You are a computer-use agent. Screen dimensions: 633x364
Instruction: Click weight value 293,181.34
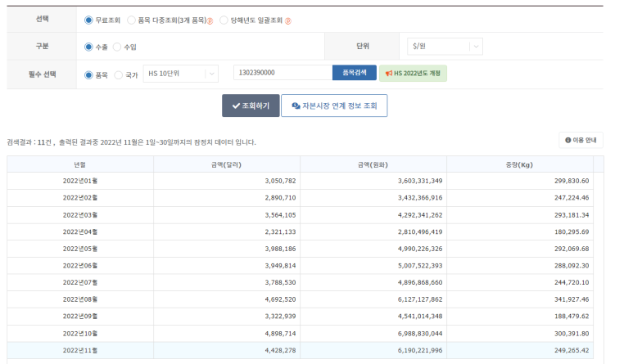pyautogui.click(x=572, y=215)
